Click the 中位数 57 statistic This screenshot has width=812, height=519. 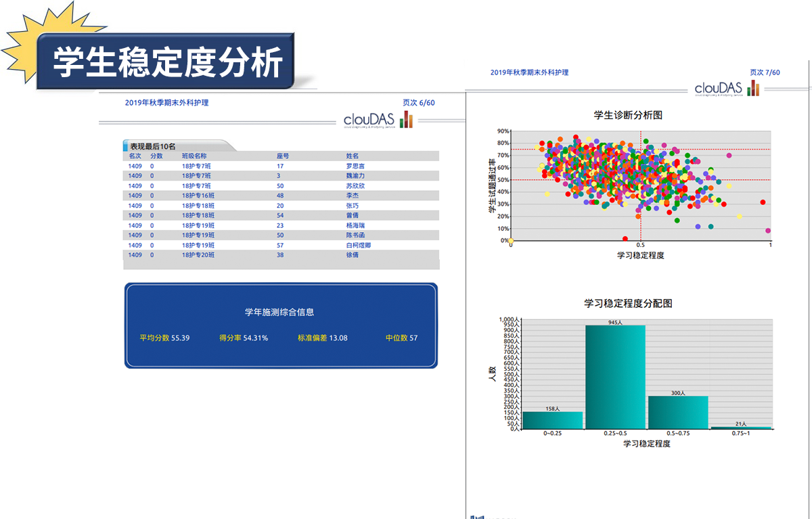401,338
